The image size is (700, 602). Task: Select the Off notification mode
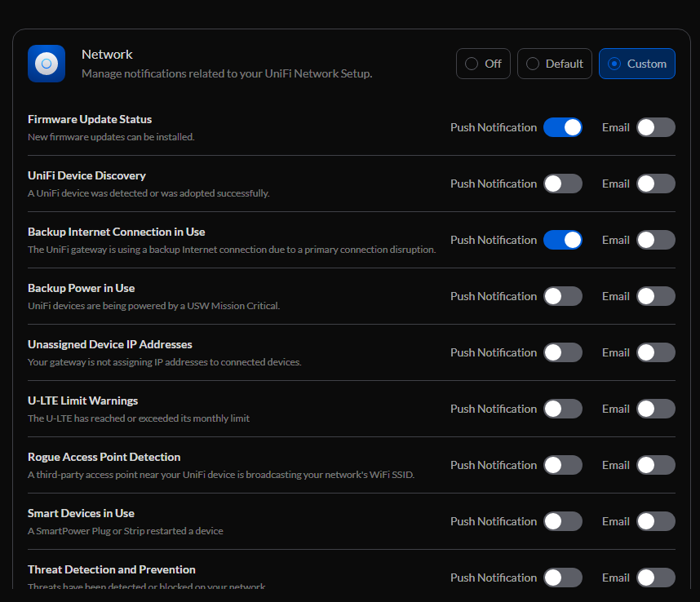pyautogui.click(x=483, y=64)
